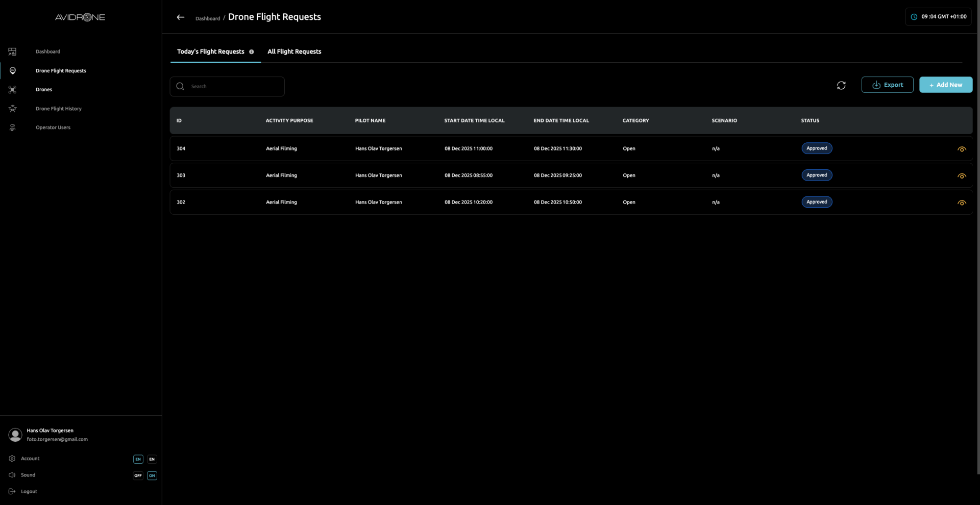View details of flight request 302
The height and width of the screenshot is (505, 980).
coord(962,203)
